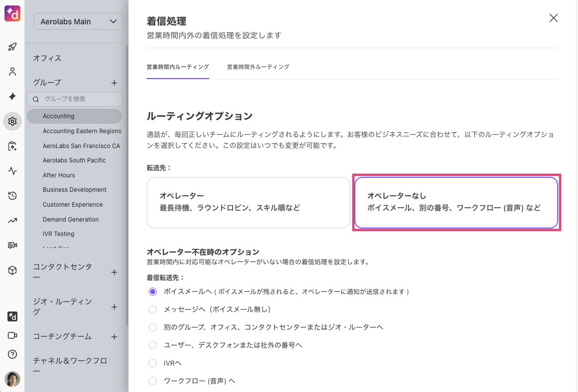Click plus next to コーチングチーム
The image size is (578, 392).
(114, 337)
